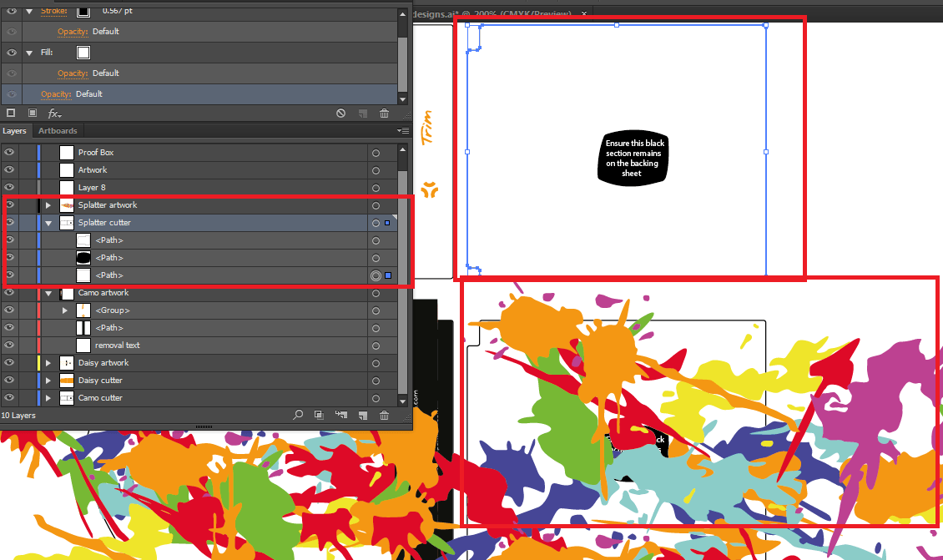Expand the Group inside Camo artwork

[65, 310]
